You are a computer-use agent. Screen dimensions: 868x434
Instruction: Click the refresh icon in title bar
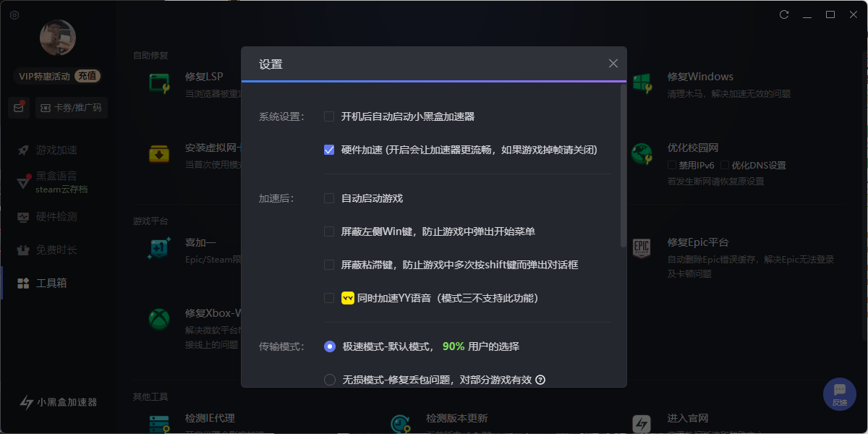783,14
